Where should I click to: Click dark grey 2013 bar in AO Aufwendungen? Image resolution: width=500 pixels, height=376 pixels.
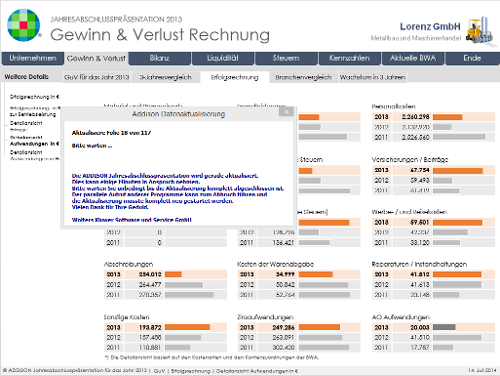coord(444,328)
